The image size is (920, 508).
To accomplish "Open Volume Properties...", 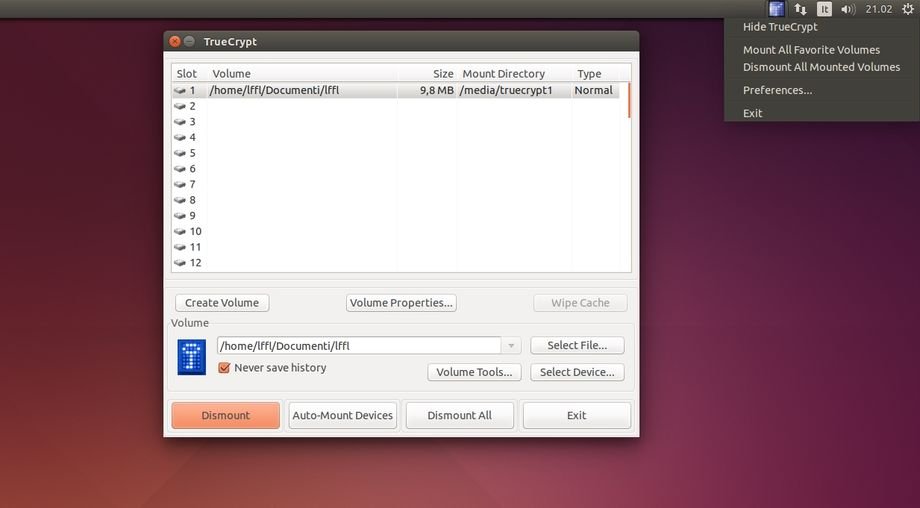I will tap(401, 303).
